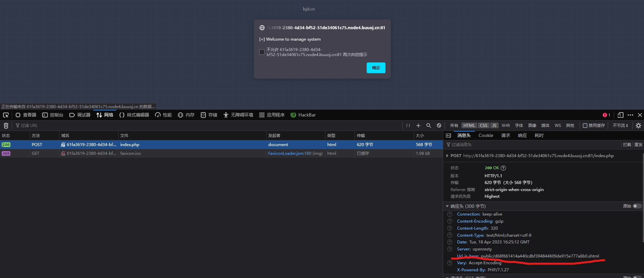Open help icon for Connection header

tap(450, 214)
